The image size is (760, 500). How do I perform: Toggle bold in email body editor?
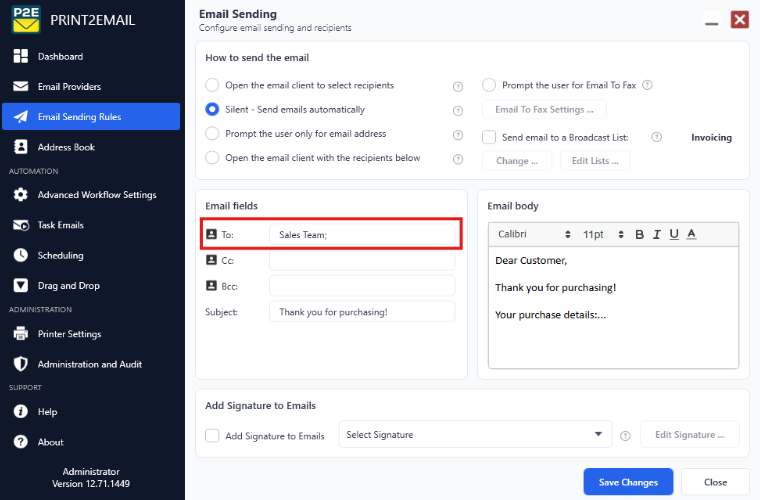[639, 234]
